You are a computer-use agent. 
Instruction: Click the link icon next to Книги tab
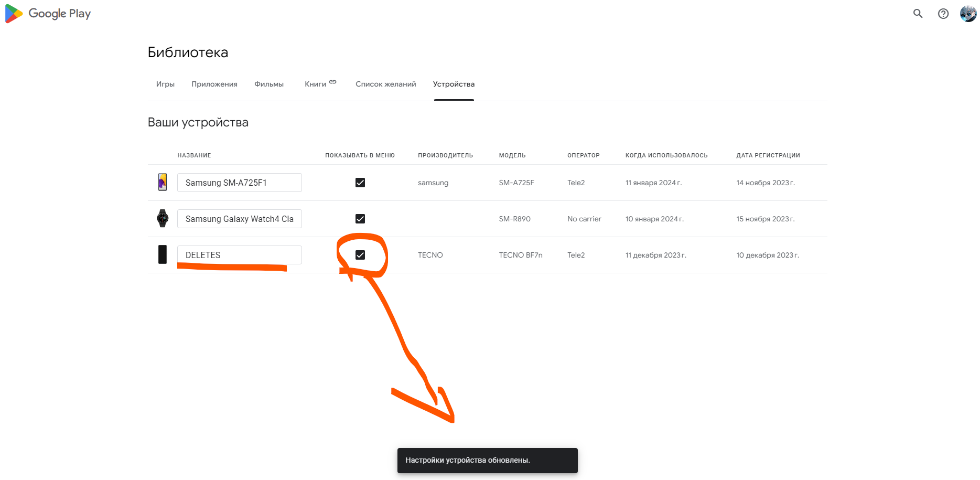[x=333, y=82]
